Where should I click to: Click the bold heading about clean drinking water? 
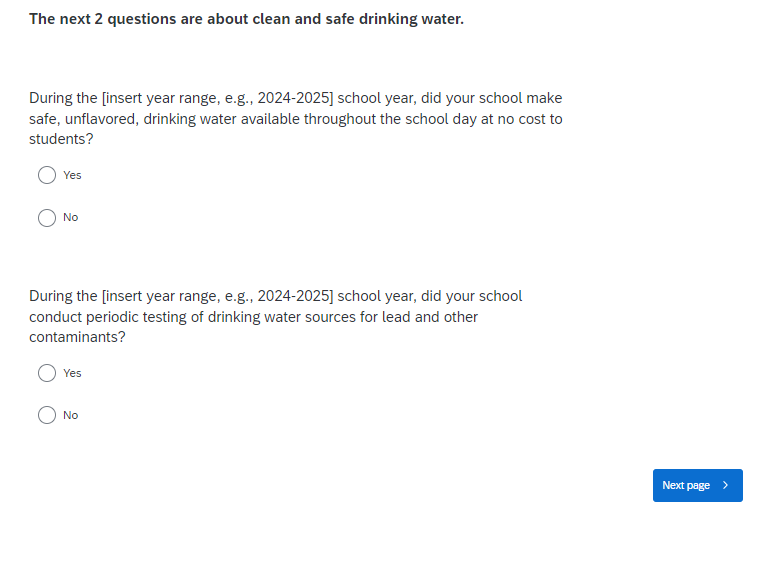[x=246, y=19]
